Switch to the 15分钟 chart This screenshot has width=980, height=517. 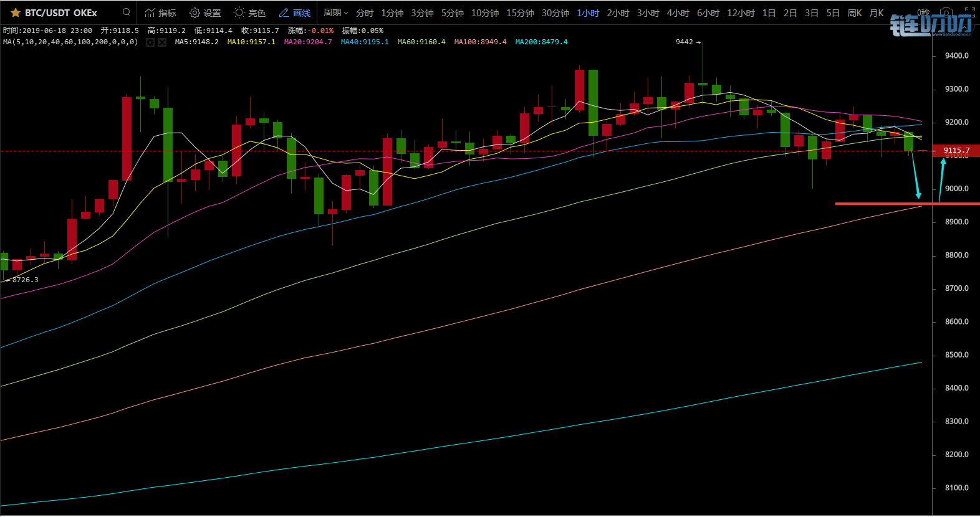[x=520, y=12]
